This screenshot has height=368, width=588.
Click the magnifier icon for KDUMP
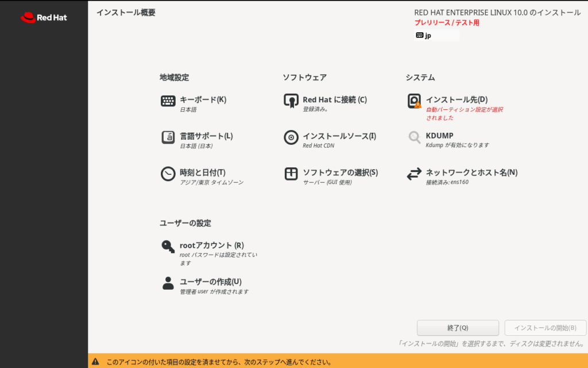[414, 137]
